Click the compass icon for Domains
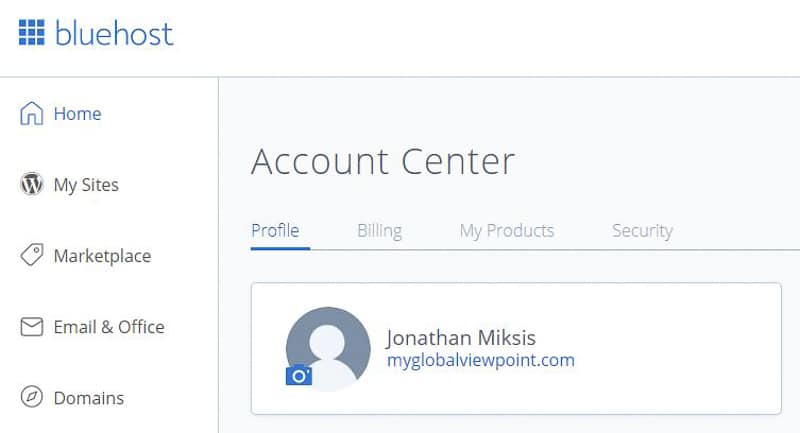The width and height of the screenshot is (800, 433). (32, 397)
